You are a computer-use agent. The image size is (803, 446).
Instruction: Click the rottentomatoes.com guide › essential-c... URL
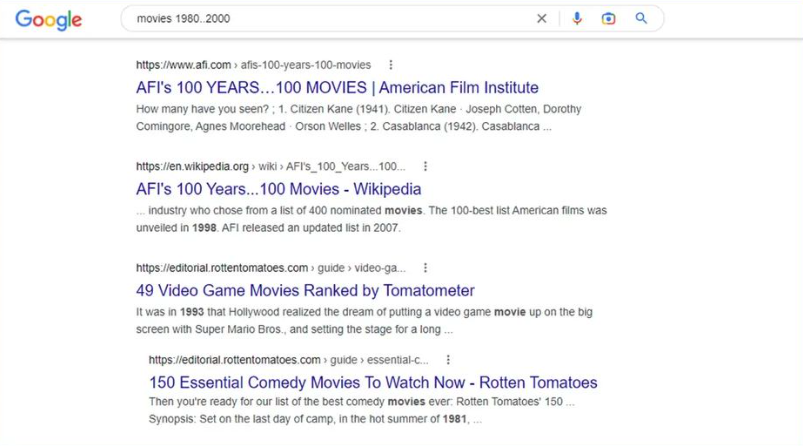289,360
